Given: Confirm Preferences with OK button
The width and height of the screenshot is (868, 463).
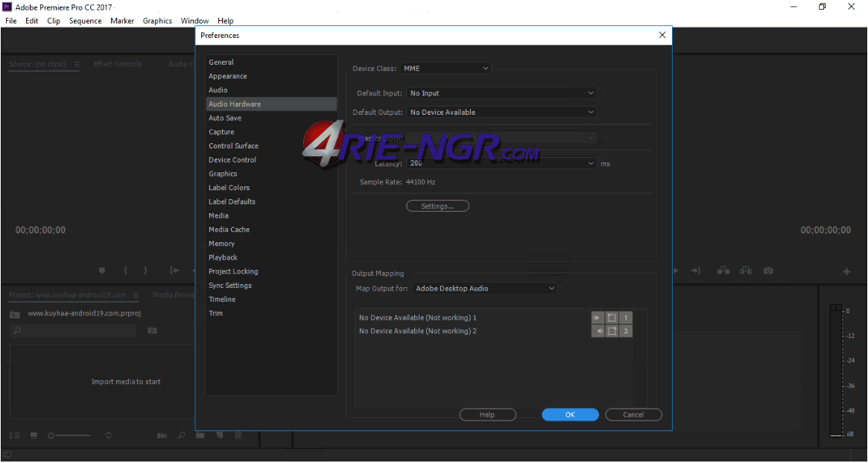Looking at the screenshot, I should (x=570, y=415).
